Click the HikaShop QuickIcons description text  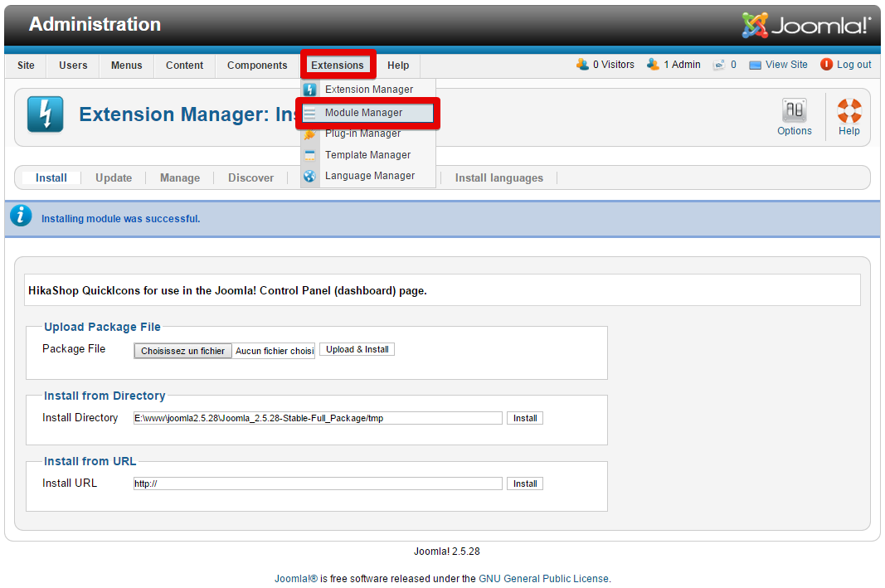[227, 290]
